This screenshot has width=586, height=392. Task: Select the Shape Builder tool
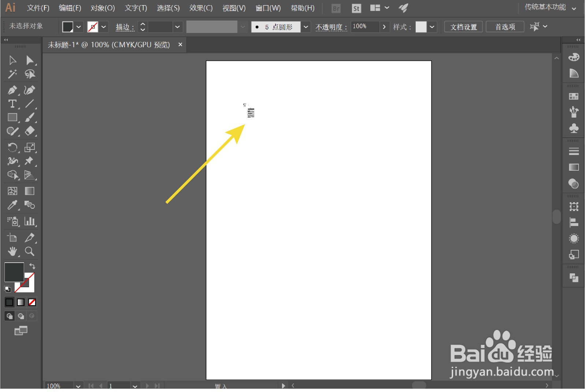point(12,175)
